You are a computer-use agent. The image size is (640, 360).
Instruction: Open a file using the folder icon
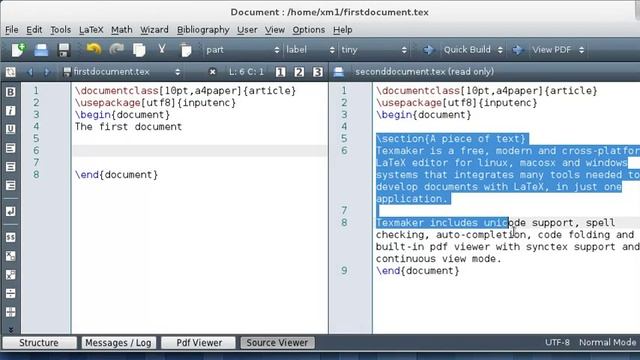pos(41,50)
